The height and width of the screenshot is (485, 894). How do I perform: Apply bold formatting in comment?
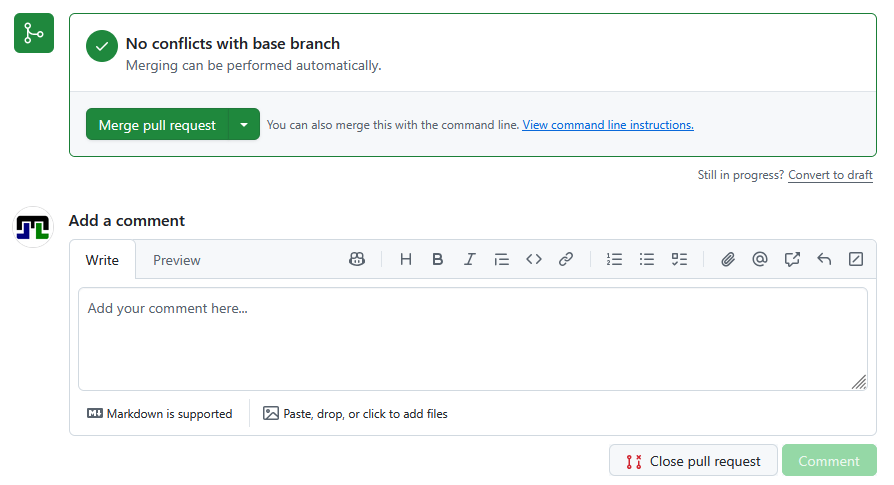[x=437, y=259]
